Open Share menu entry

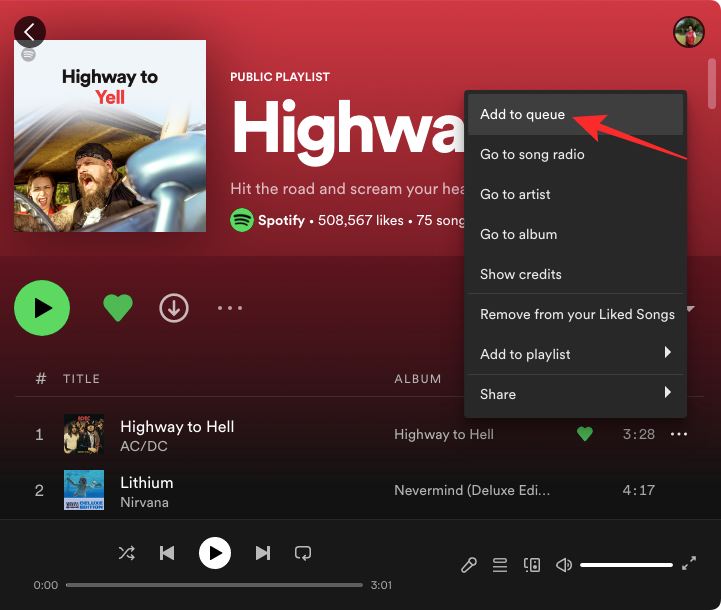point(575,394)
